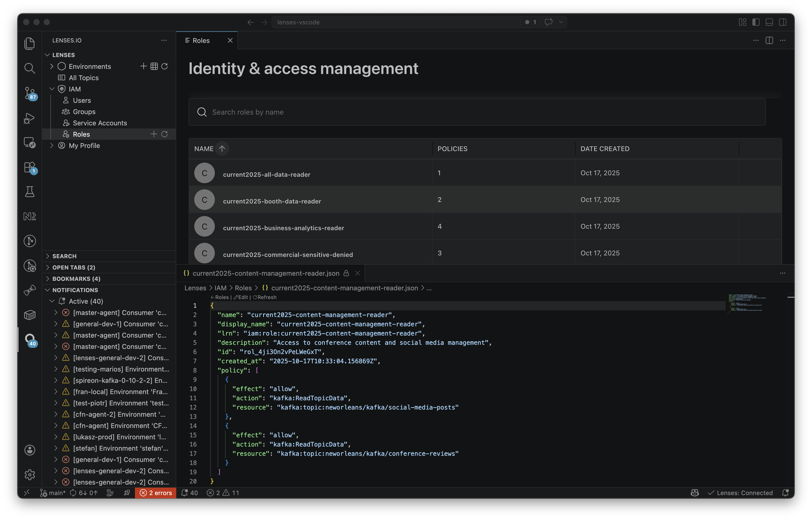Select Service Accounts under IAM
Viewport: 812px width, 520px height.
click(100, 123)
